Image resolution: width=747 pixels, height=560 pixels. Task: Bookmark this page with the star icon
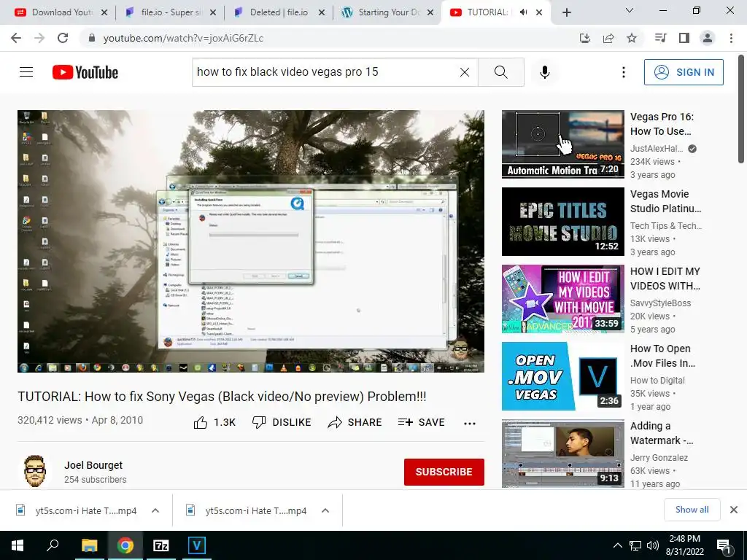pos(632,38)
